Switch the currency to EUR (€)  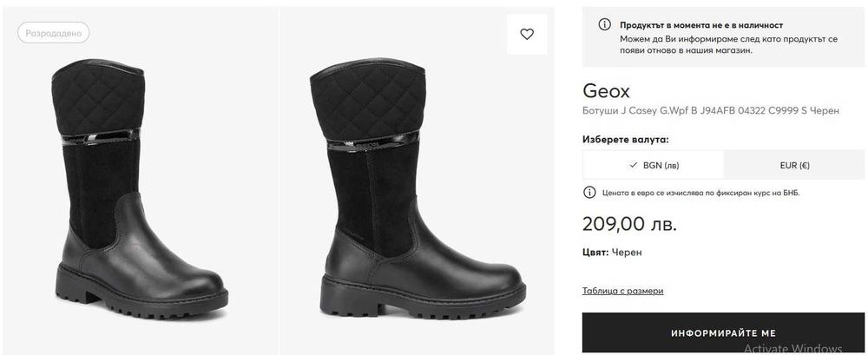point(794,165)
